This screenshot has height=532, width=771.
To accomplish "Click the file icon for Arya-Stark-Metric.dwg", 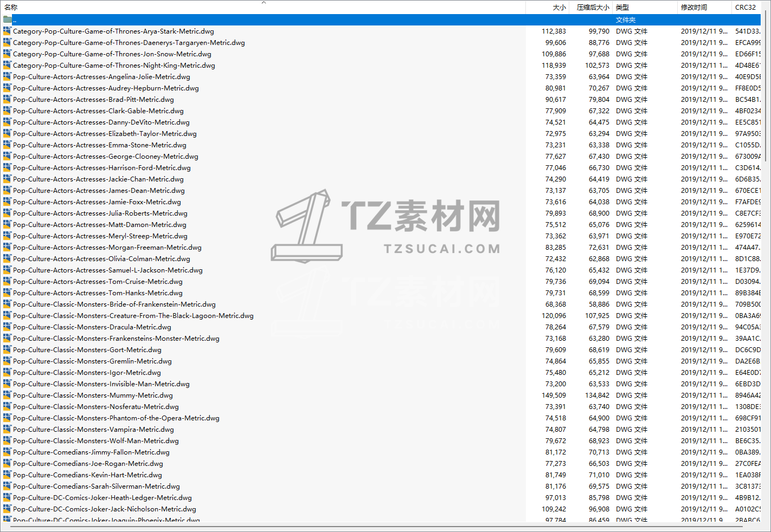I will click(x=7, y=31).
